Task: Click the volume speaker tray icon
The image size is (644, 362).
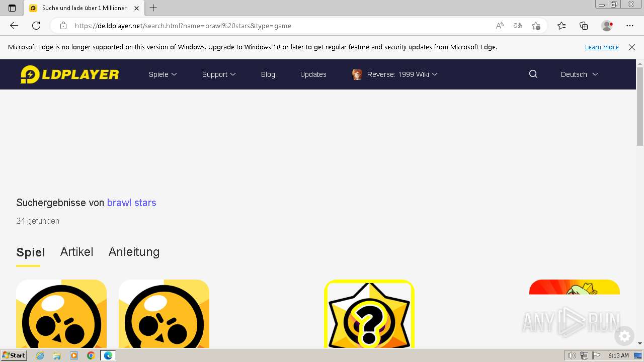Action: 572,355
